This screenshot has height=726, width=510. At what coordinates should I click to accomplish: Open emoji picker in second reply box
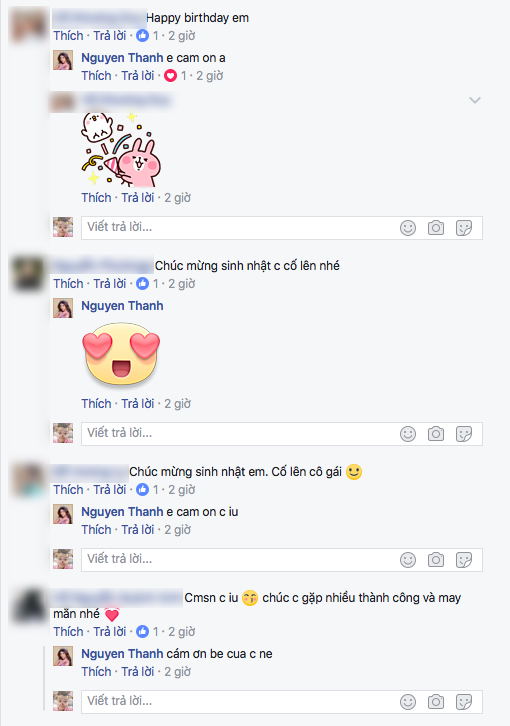click(x=408, y=434)
